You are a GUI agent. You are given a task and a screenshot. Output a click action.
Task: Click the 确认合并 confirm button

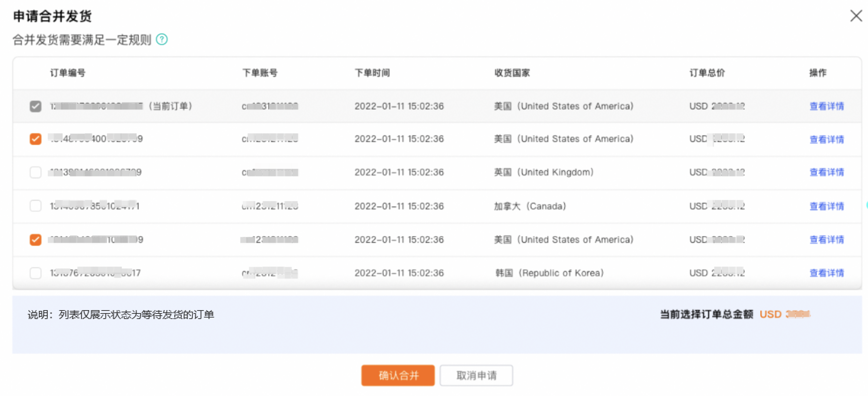coord(398,375)
